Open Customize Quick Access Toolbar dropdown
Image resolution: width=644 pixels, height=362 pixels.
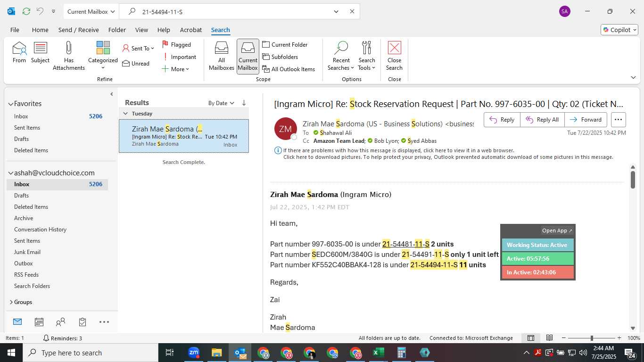pyautogui.click(x=53, y=11)
